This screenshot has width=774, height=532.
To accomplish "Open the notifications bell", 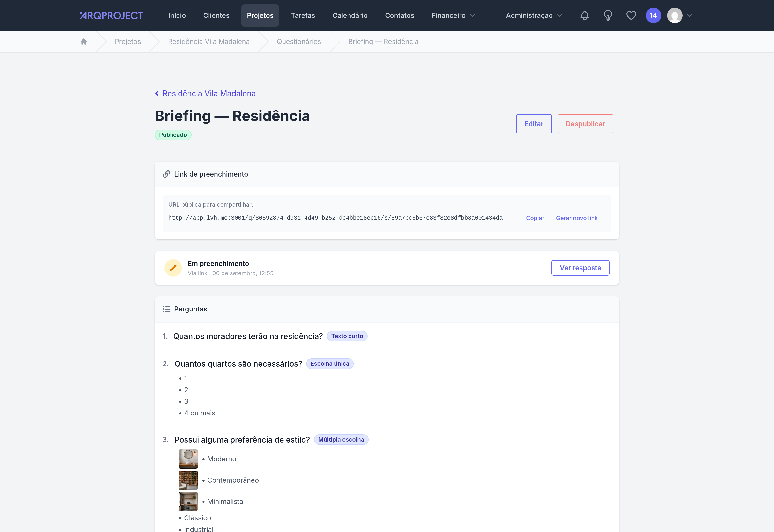I will click(x=585, y=15).
